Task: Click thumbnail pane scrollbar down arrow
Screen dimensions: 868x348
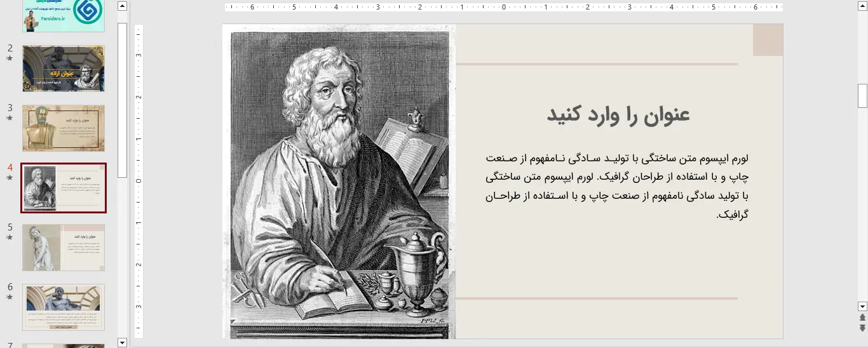Action: click(x=123, y=342)
